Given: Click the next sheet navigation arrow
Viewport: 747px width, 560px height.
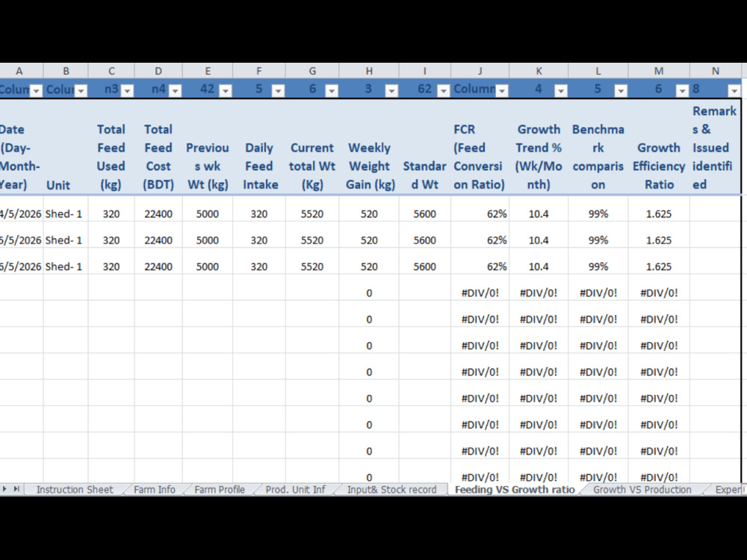Looking at the screenshot, I should [4, 489].
